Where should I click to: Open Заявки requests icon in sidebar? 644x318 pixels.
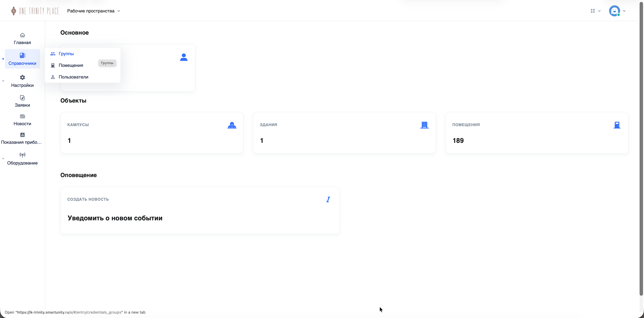(22, 98)
